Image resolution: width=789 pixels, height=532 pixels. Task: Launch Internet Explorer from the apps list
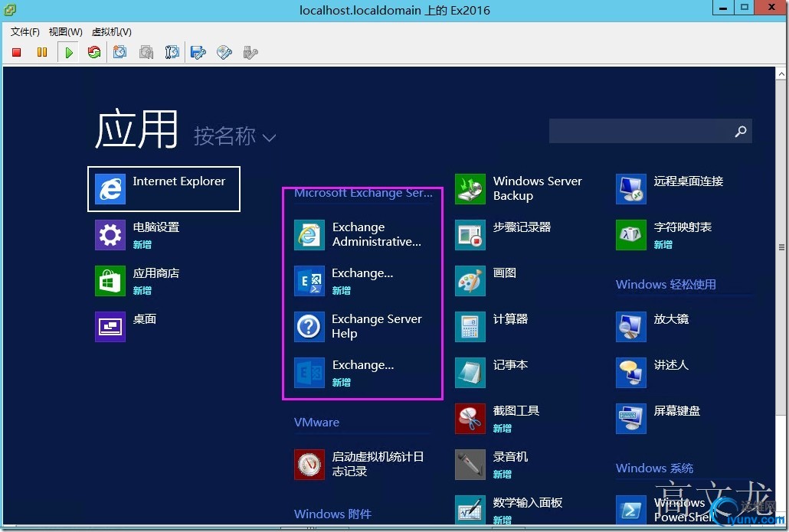pos(164,188)
